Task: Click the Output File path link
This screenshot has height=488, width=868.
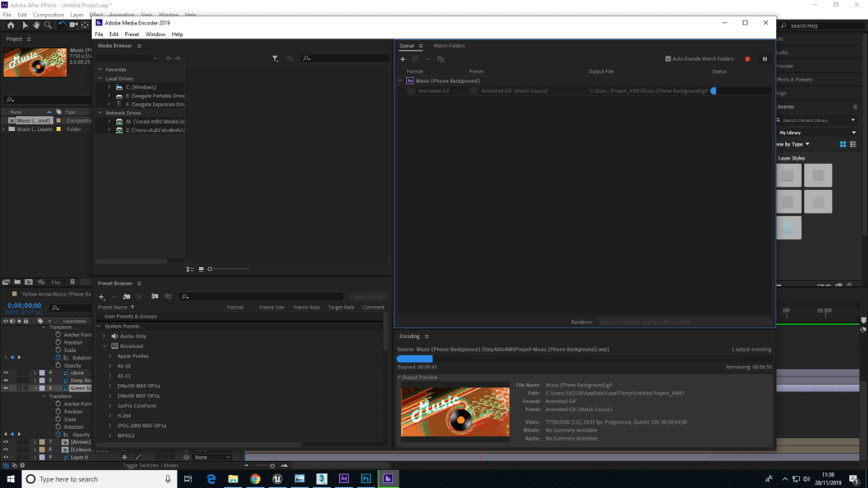Action: coord(649,91)
